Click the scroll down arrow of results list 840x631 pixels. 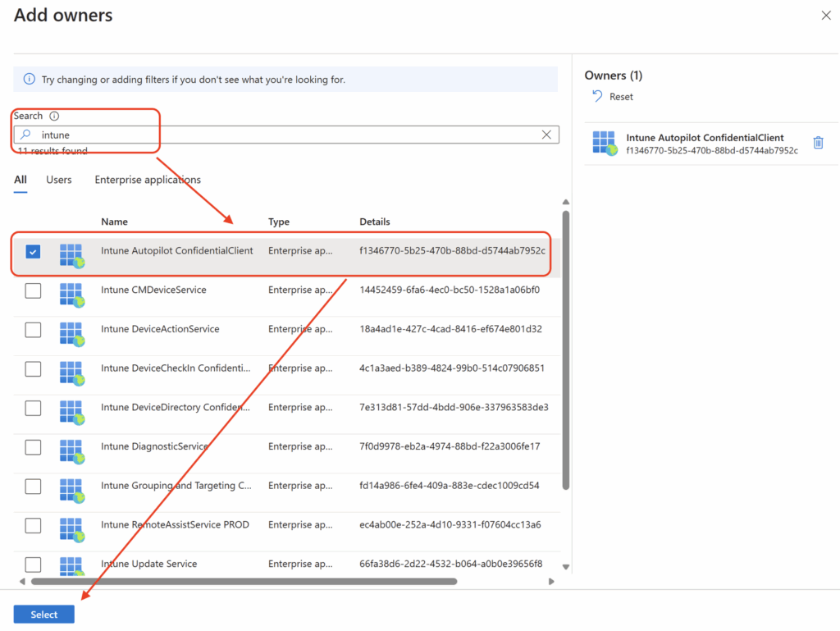pos(566,567)
